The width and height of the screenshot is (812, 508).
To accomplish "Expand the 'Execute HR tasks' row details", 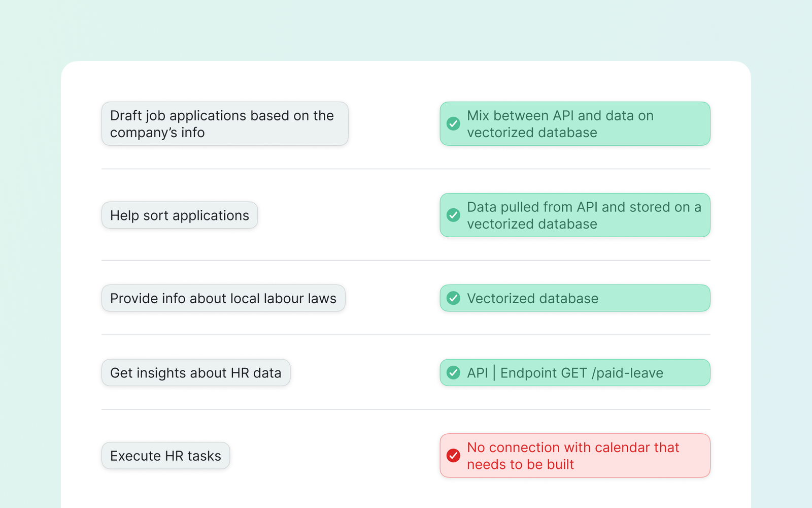I will (165, 456).
